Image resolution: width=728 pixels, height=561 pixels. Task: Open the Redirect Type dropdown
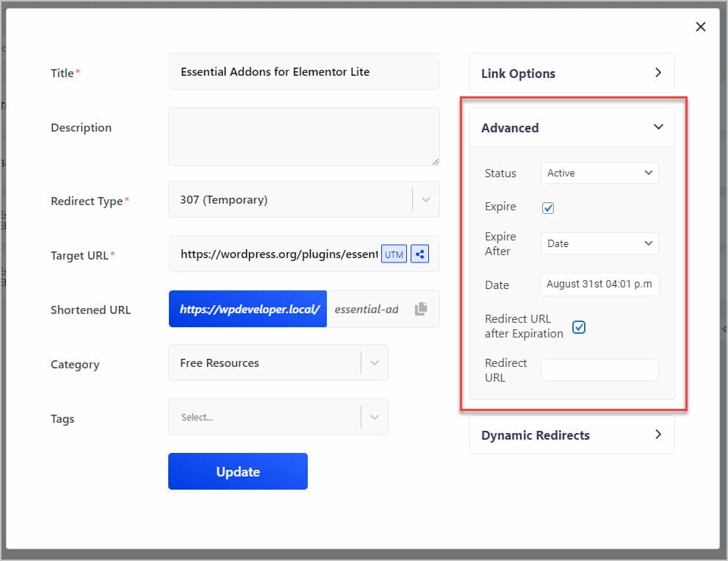303,199
